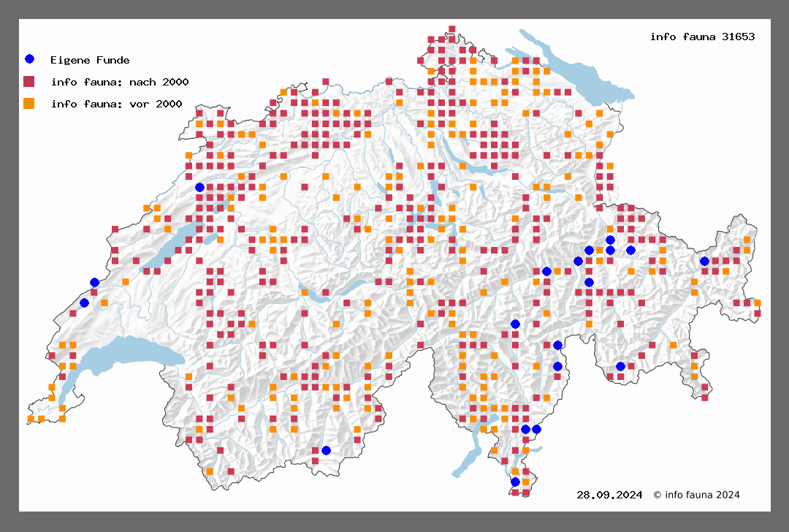Select the 'Eigene Funde' legend label
This screenshot has height=532, width=789.
(90, 60)
